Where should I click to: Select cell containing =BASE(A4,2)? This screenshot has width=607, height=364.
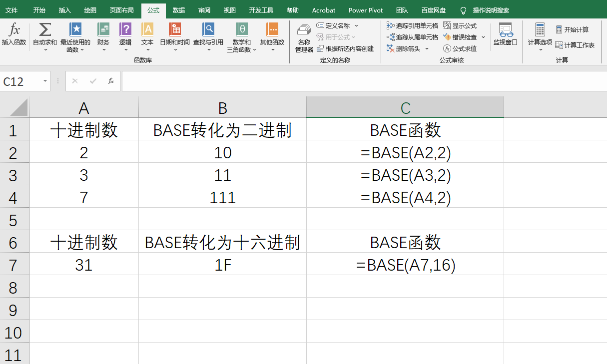[x=405, y=197]
